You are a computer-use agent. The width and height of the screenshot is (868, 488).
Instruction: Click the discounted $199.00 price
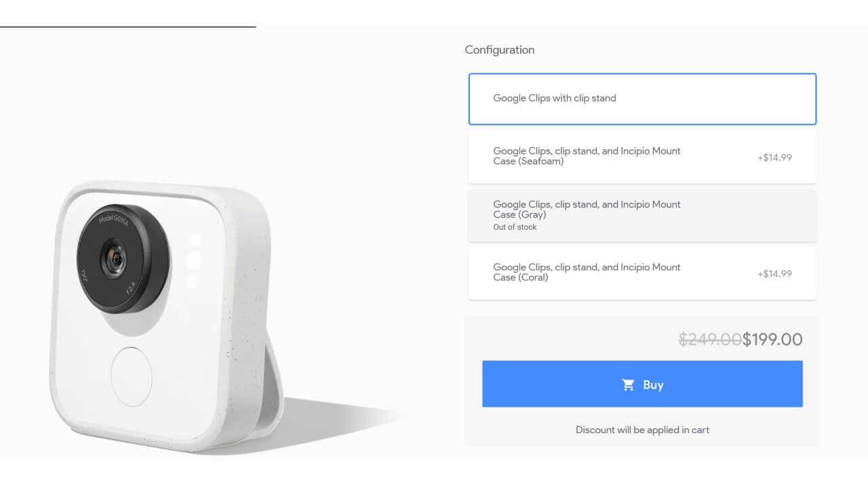(772, 340)
